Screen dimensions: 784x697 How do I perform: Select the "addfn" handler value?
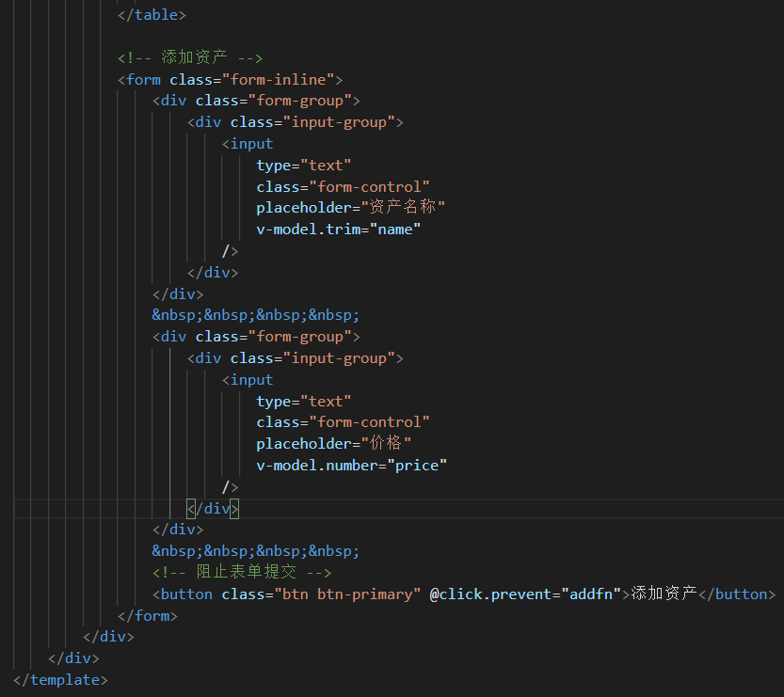(591, 594)
